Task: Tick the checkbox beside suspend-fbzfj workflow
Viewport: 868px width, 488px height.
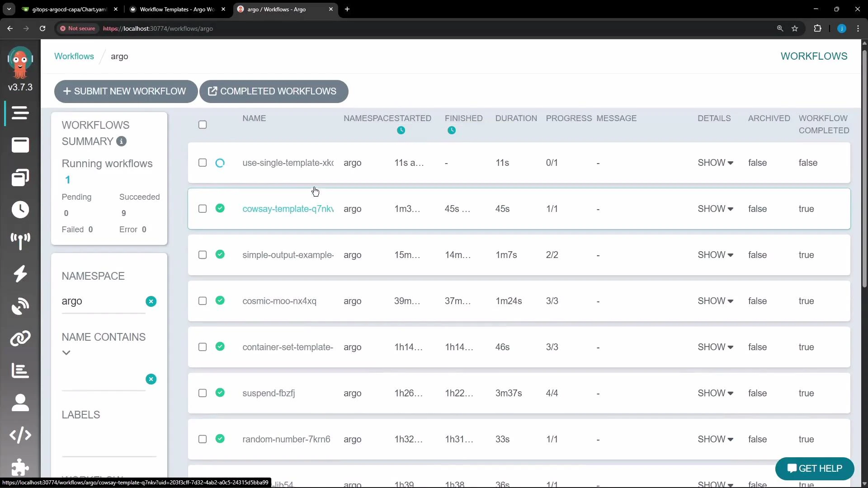Action: (202, 393)
